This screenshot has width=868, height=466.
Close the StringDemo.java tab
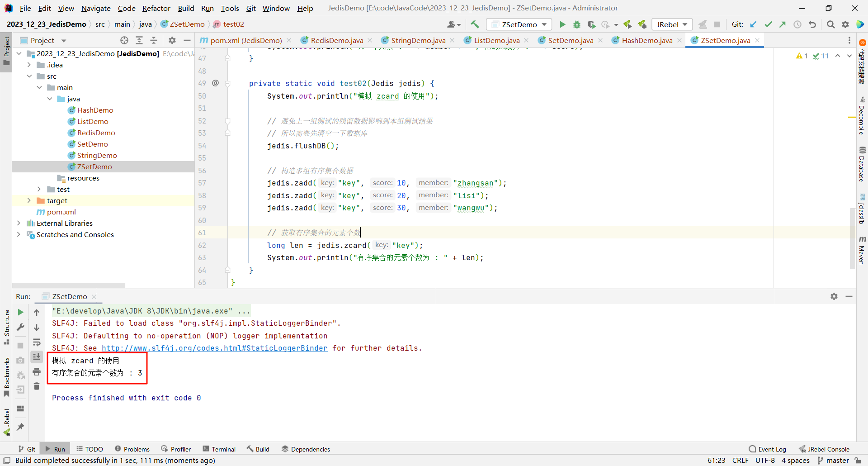[452, 40]
